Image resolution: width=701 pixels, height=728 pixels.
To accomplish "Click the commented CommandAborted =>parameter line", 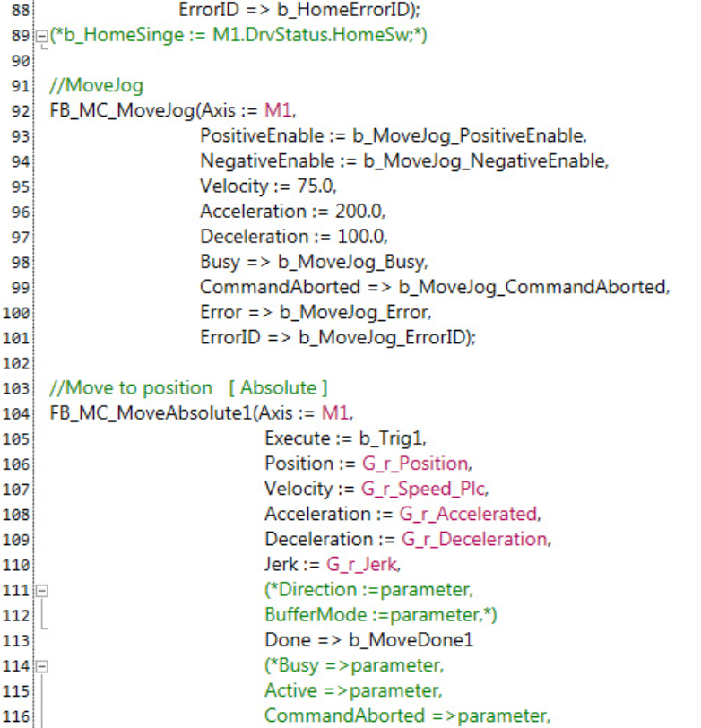I will coord(407,715).
